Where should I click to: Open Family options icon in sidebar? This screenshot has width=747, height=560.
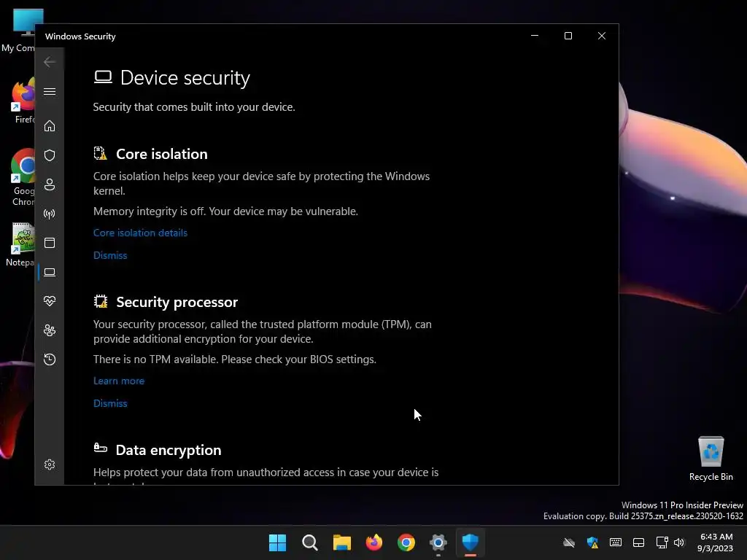(x=50, y=330)
